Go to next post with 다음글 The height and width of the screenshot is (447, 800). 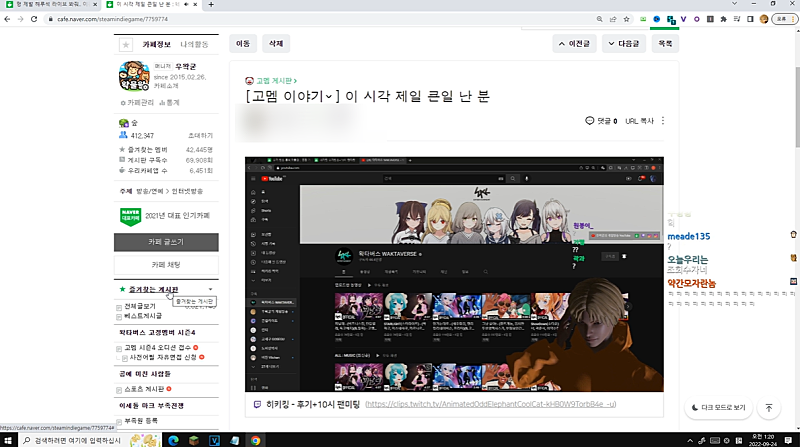pyautogui.click(x=624, y=43)
